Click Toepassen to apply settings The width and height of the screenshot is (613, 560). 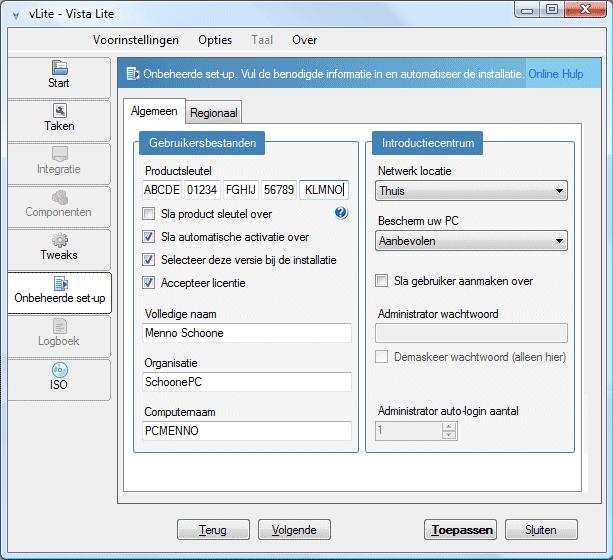461,530
